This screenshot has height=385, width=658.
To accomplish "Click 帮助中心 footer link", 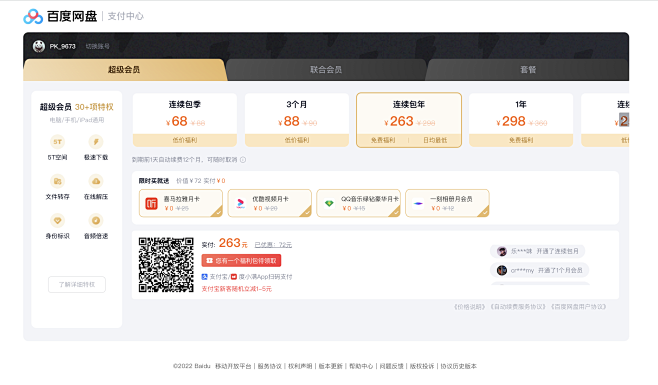I will (x=361, y=366).
